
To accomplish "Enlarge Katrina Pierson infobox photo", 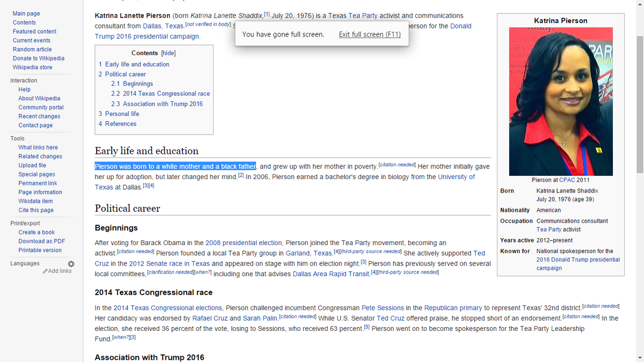I will coord(561,102).
